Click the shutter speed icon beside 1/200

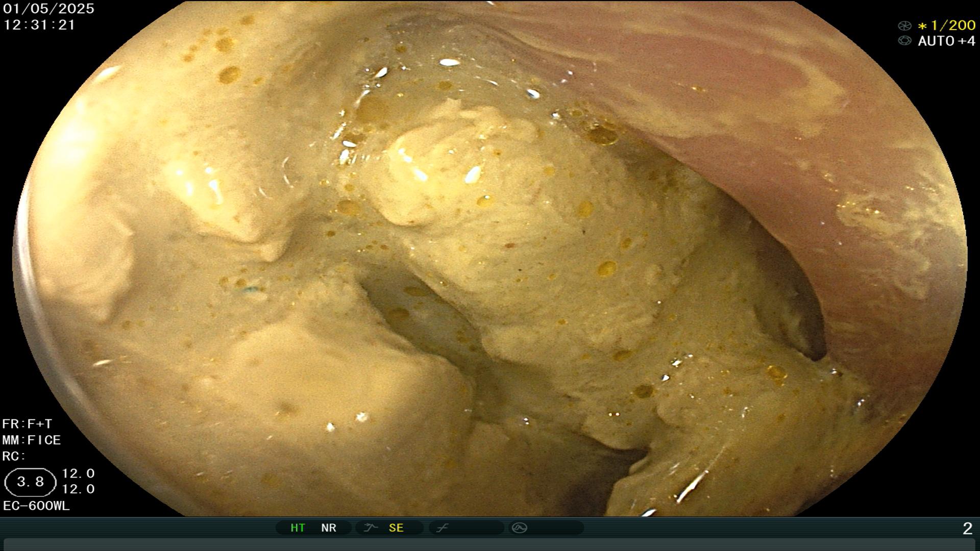(x=904, y=26)
